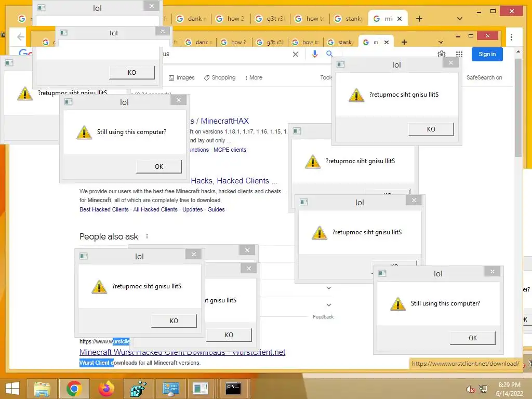The width and height of the screenshot is (532, 399).
Task: Open the Minecraft Wurst Hacked Client Downloads link
Action: (x=182, y=352)
